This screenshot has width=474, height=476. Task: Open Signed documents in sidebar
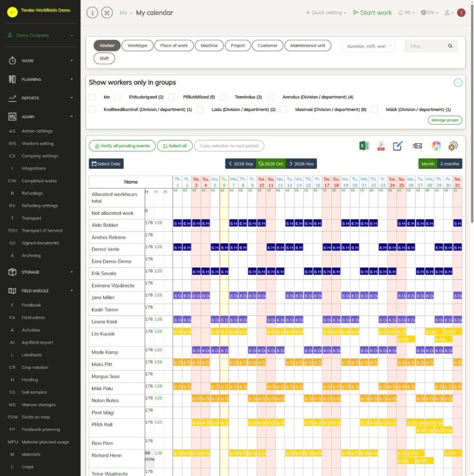click(40, 243)
